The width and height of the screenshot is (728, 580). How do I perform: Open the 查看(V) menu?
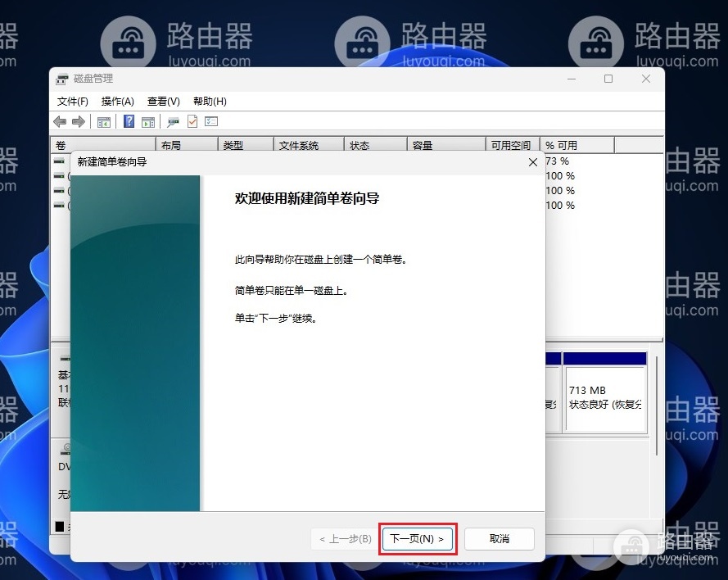coord(164,102)
